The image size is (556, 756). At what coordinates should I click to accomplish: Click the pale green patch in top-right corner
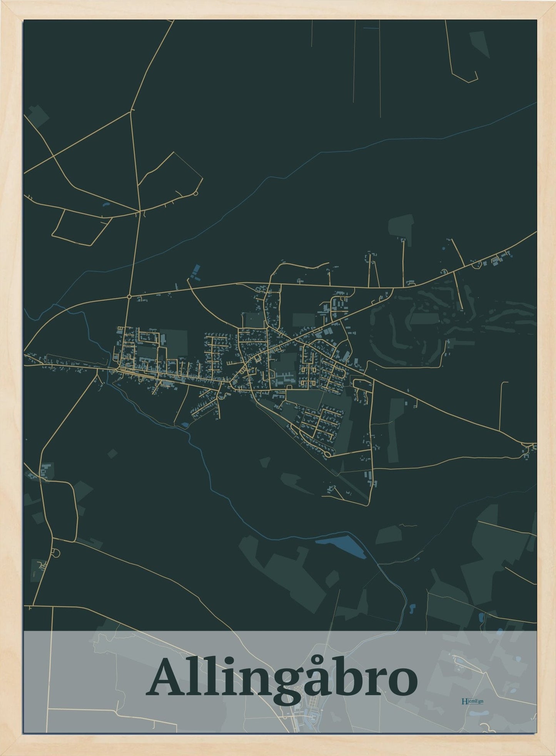(479, 43)
